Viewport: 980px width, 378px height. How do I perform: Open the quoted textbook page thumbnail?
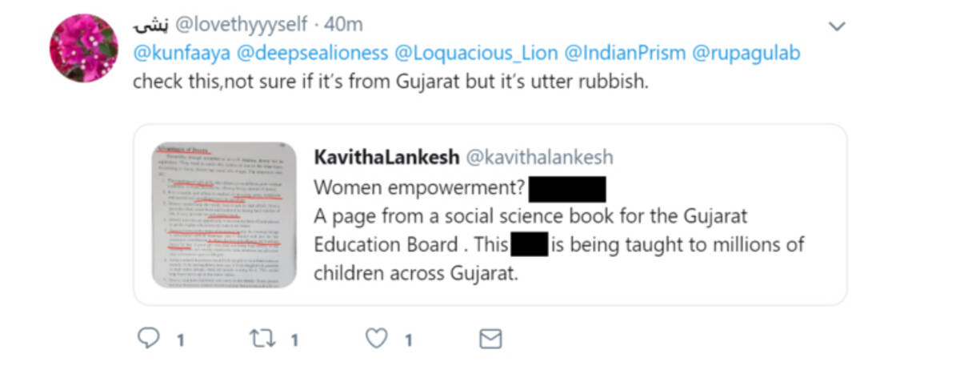point(225,215)
